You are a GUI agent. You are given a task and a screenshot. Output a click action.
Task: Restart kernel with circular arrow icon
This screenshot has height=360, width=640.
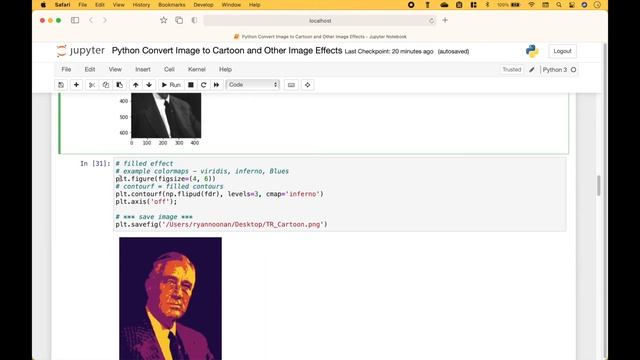click(x=204, y=85)
